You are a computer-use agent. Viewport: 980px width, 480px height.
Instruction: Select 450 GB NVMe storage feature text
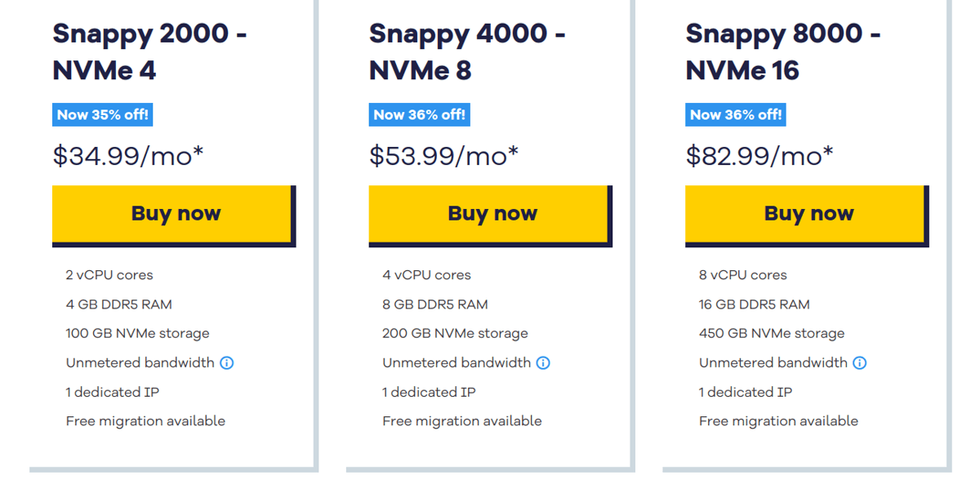pos(771,333)
